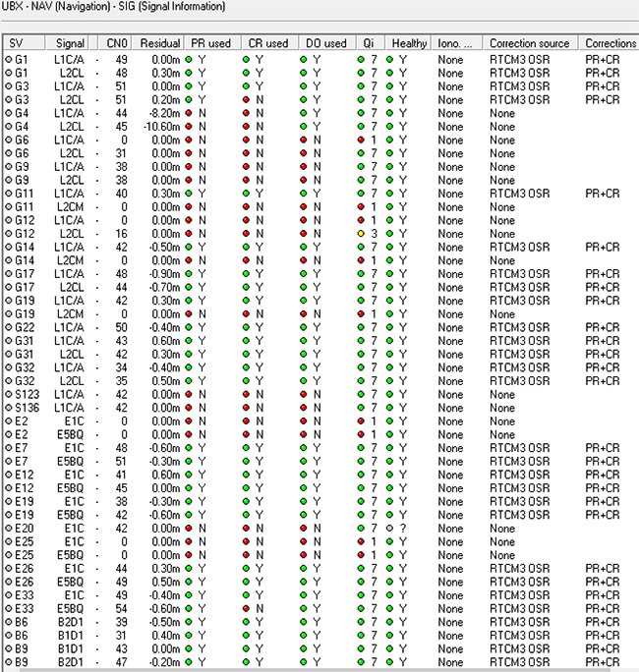Select the red CR used dot for E33 E5BQ
639x672 pixels.
(247, 608)
